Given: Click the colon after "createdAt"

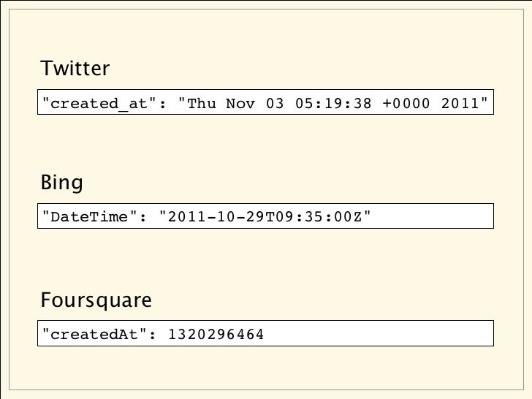Looking at the screenshot, I should pyautogui.click(x=153, y=335).
